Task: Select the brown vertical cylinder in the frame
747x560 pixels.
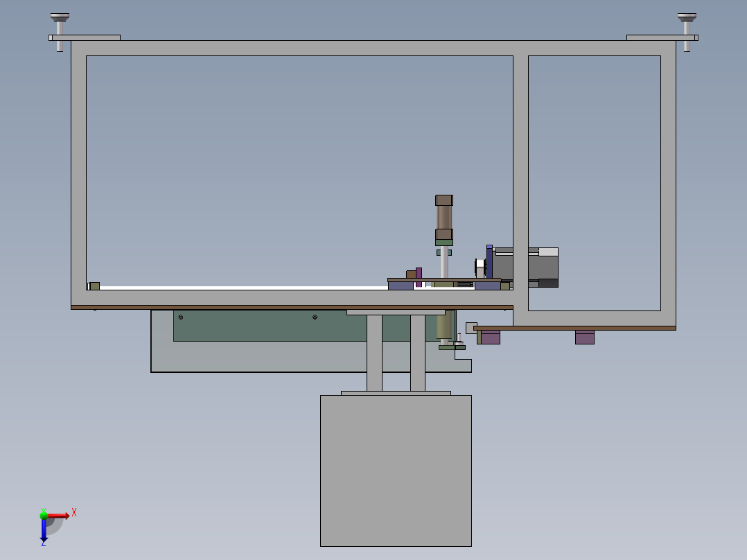Action: [444, 218]
